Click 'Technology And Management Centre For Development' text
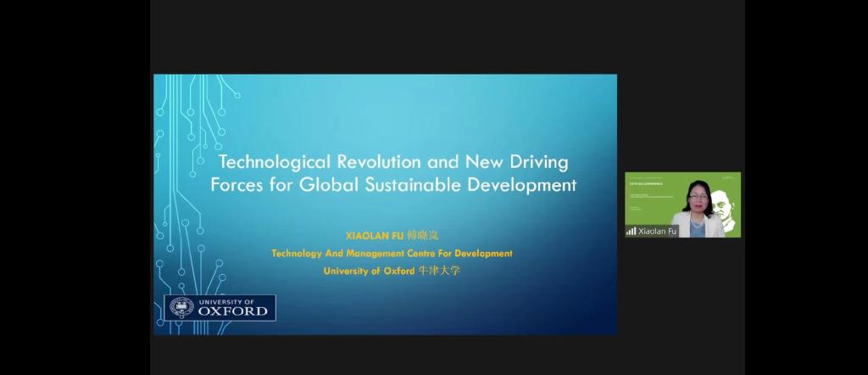The image size is (868, 375). pyautogui.click(x=392, y=253)
